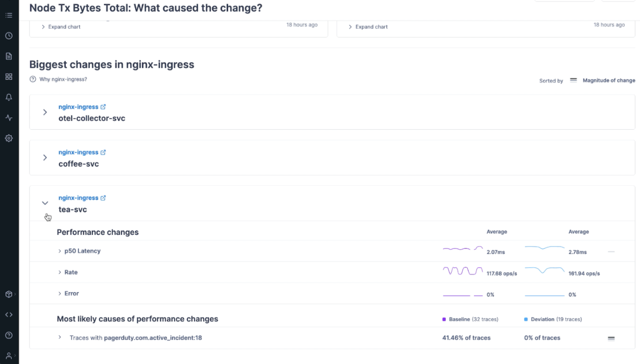Collapse the tea-svc row
The image size is (640, 364).
click(x=45, y=203)
